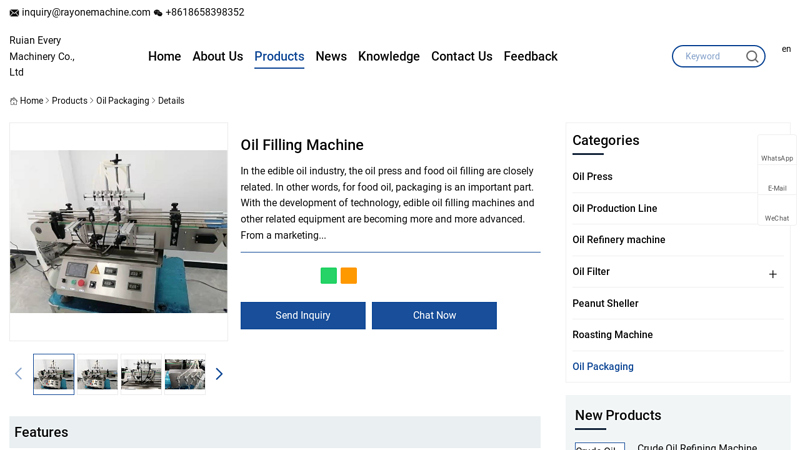Select the third product thumbnail
The width and height of the screenshot is (800, 450).
point(141,374)
